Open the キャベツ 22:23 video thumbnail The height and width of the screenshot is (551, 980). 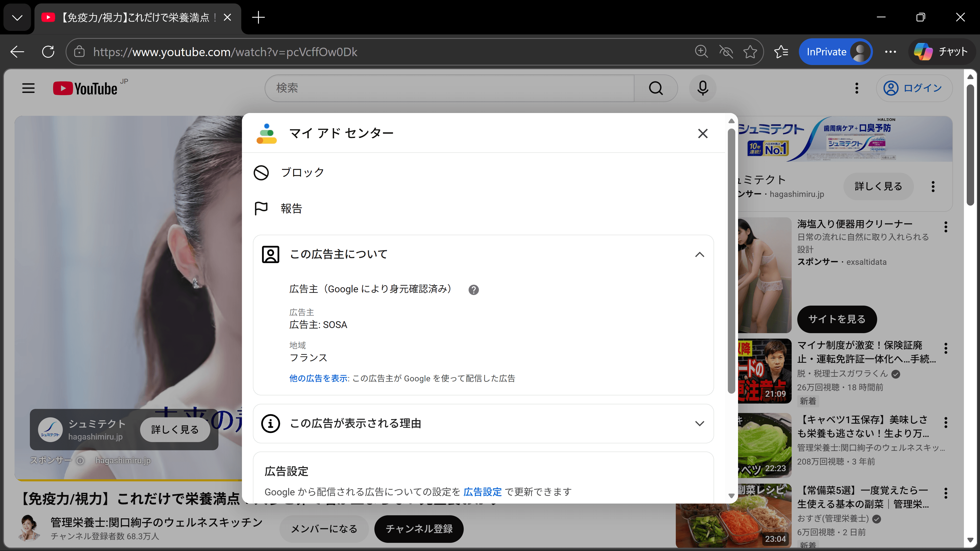[765, 445]
